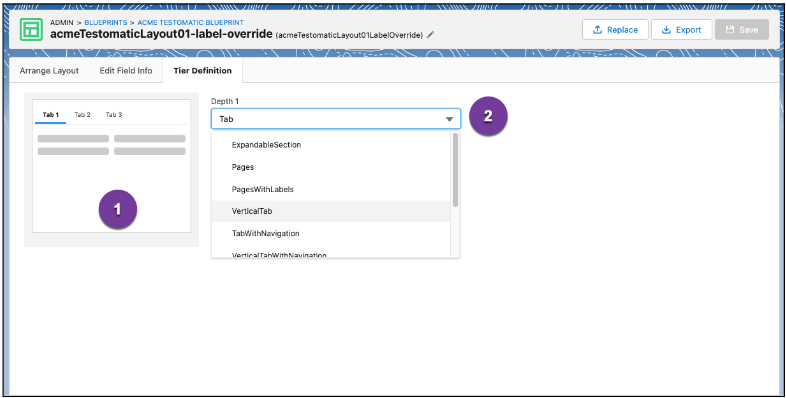Pick VerticalTabWithNavigation from the list
Viewport: 786px width, 398px height.
(331, 253)
